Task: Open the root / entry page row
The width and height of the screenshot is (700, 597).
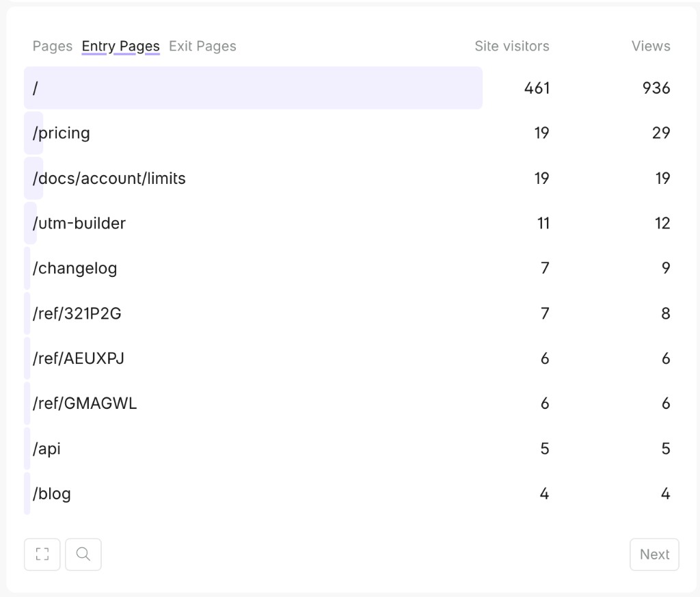Action: [253, 88]
